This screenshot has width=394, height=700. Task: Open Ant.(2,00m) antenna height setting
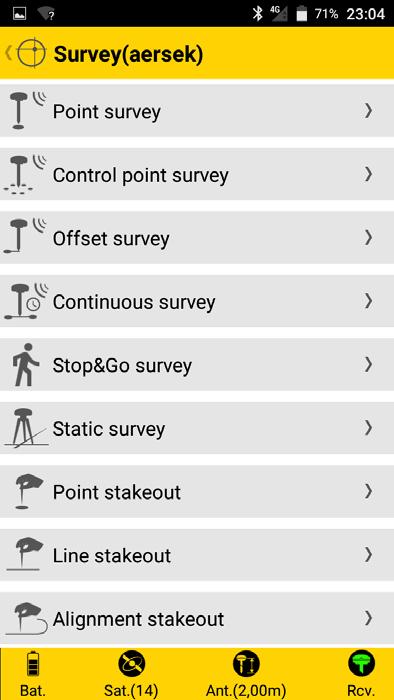coord(246,674)
